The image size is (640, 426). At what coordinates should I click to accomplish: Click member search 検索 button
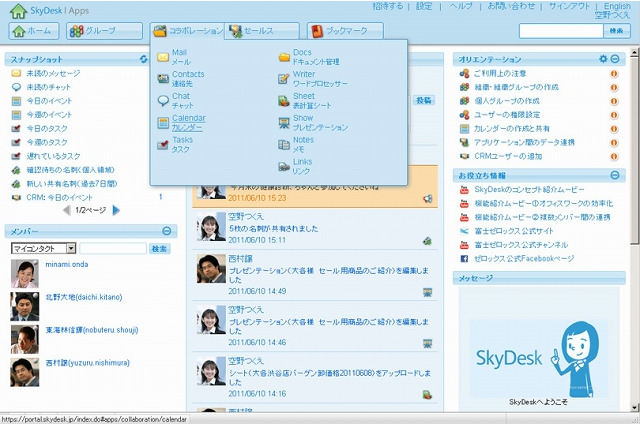click(159, 248)
